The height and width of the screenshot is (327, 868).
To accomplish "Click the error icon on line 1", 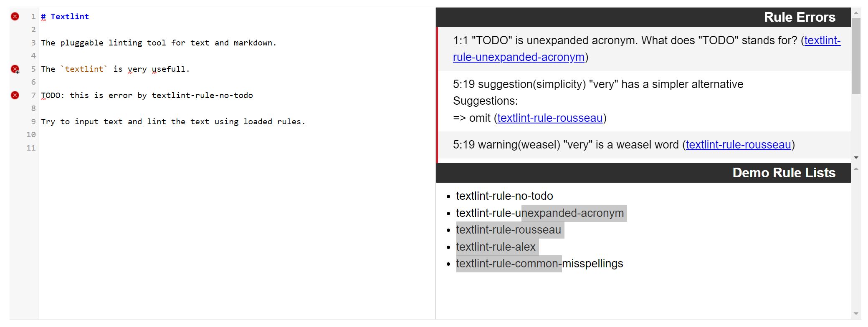I will click(15, 17).
